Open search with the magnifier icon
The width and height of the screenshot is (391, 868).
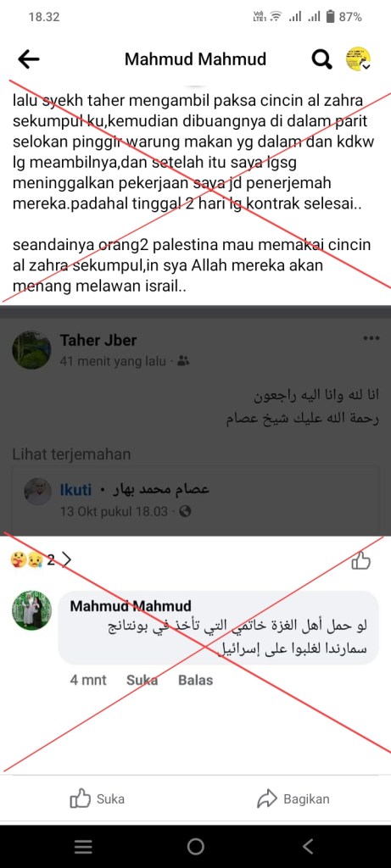coord(321,58)
